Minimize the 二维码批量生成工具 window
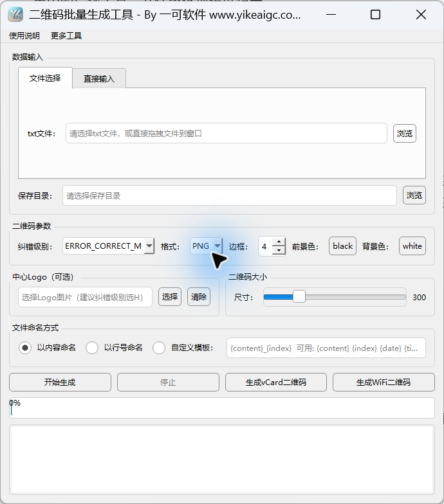444x504 pixels. point(331,14)
